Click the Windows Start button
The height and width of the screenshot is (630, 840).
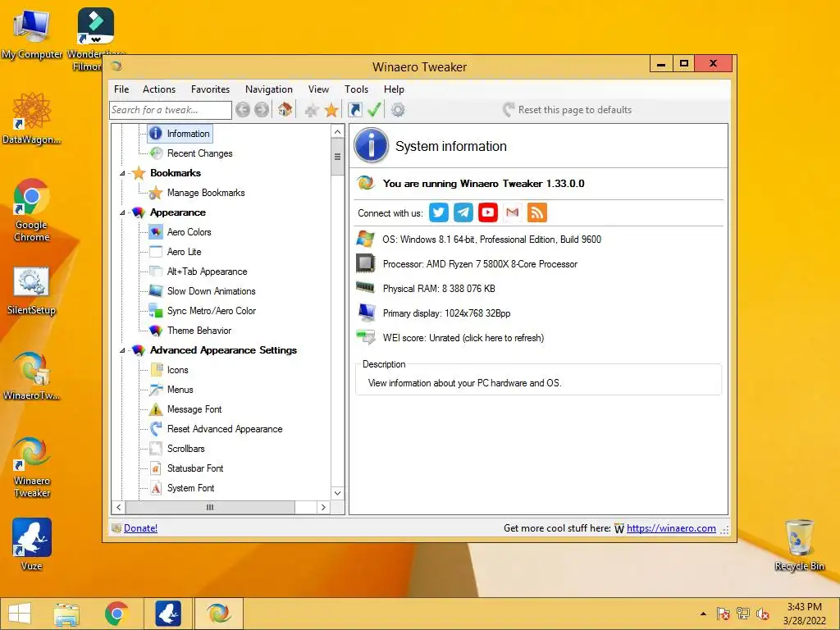pos(20,614)
